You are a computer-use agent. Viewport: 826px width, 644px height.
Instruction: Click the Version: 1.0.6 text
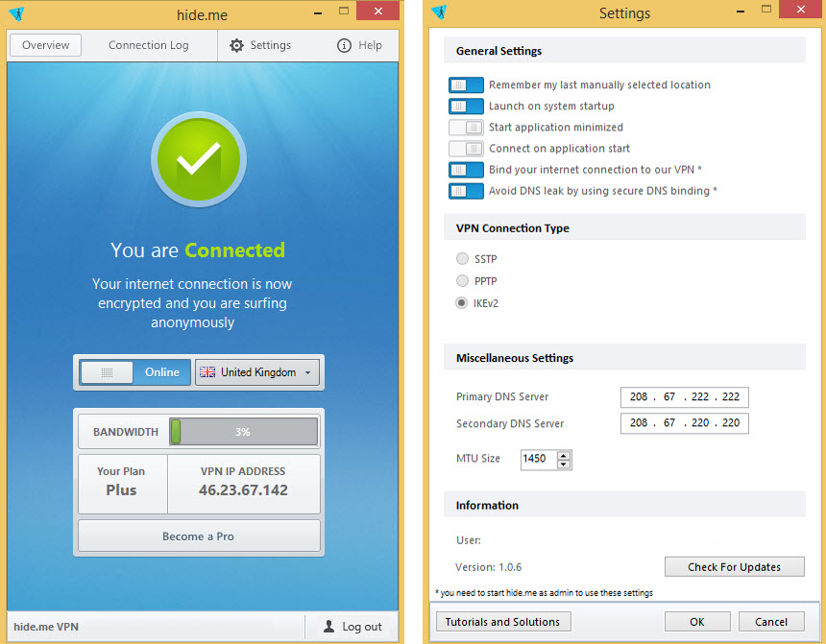click(x=489, y=567)
